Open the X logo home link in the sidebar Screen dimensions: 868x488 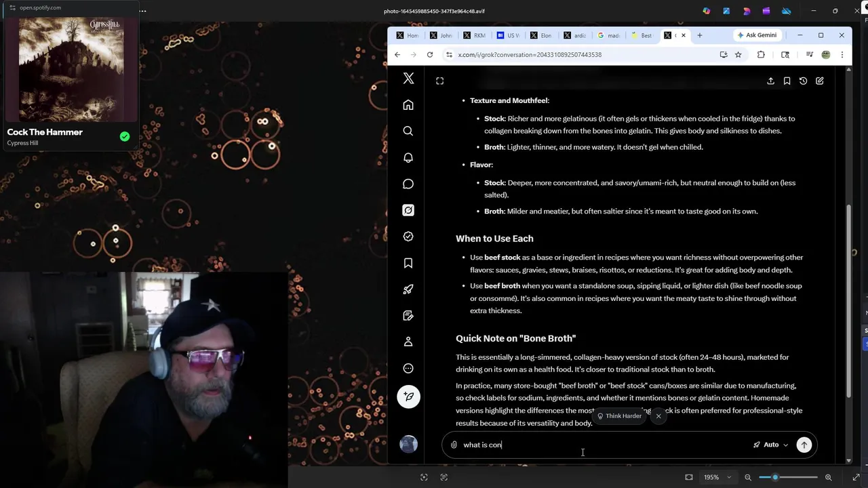coord(408,79)
